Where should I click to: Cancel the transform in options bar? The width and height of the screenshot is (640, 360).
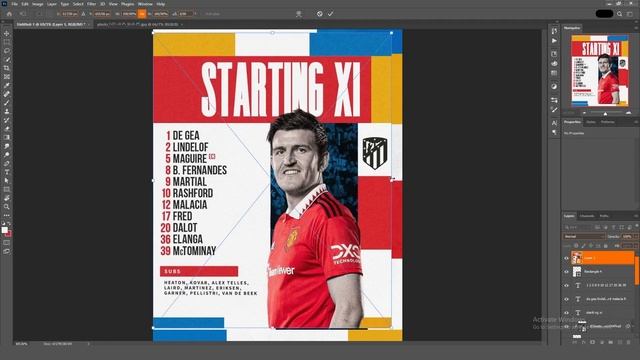click(x=320, y=14)
